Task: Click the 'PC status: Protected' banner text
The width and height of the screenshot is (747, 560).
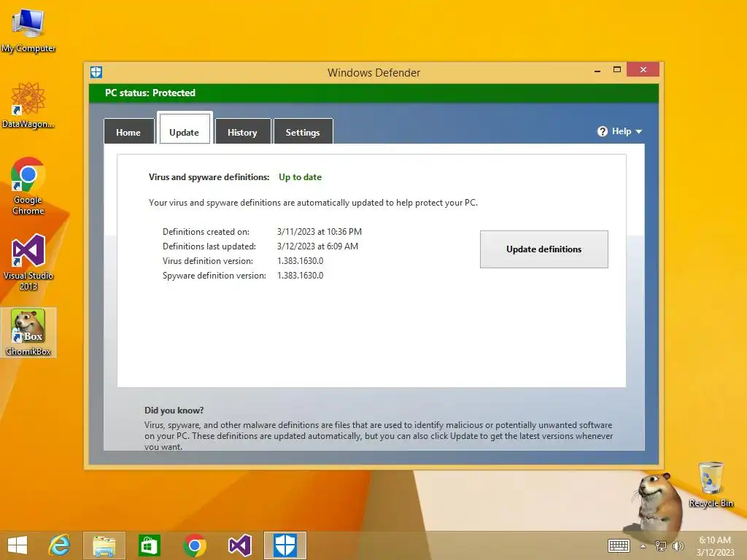Action: 150,93
